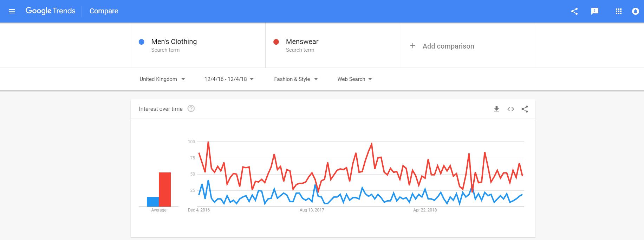Open the hamburger main menu
The image size is (644, 240).
[12, 11]
